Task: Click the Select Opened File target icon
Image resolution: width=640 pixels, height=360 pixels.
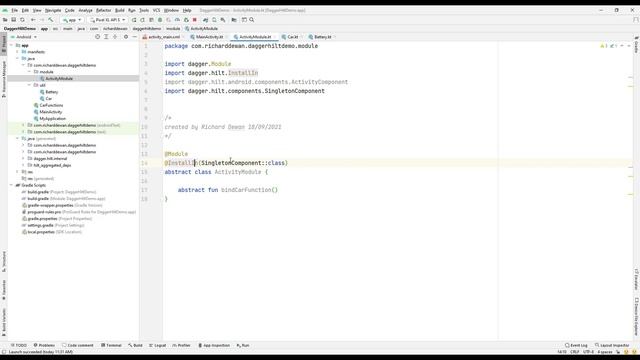Action: (97, 37)
